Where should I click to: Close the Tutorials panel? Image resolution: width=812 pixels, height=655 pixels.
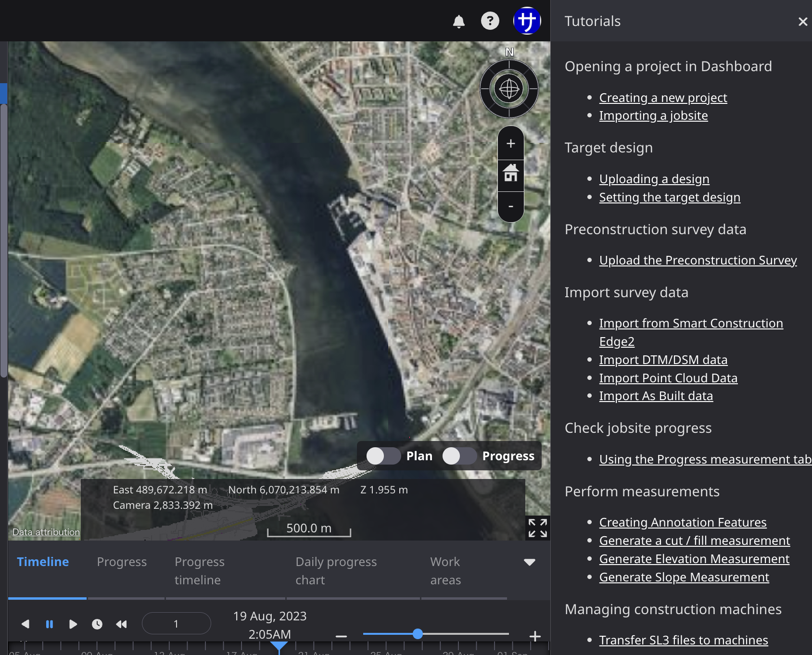tap(802, 22)
